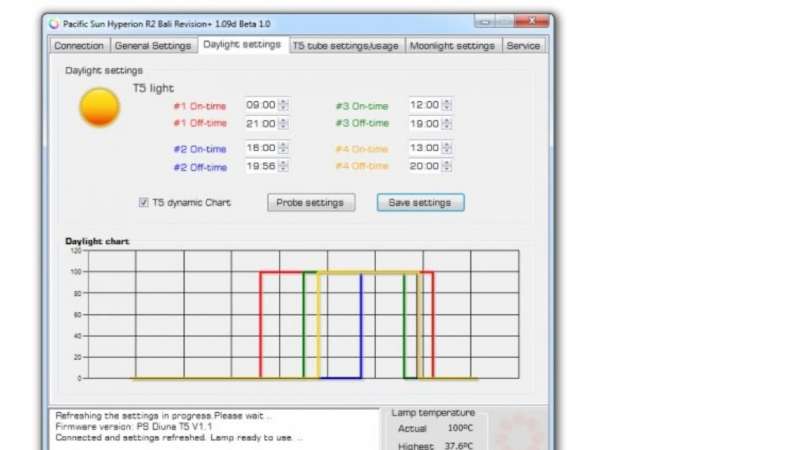Click the Probe settings button
Screen dimensions: 800x450
[x=310, y=203]
